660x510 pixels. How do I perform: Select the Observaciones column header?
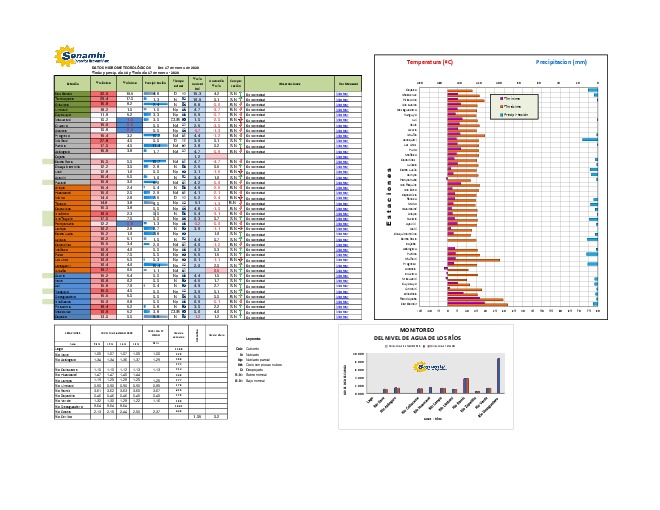[x=290, y=83]
